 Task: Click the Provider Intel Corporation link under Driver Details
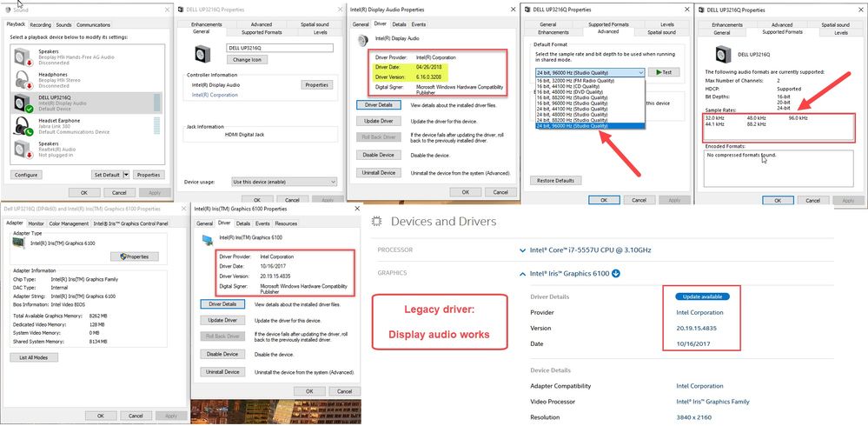point(699,312)
